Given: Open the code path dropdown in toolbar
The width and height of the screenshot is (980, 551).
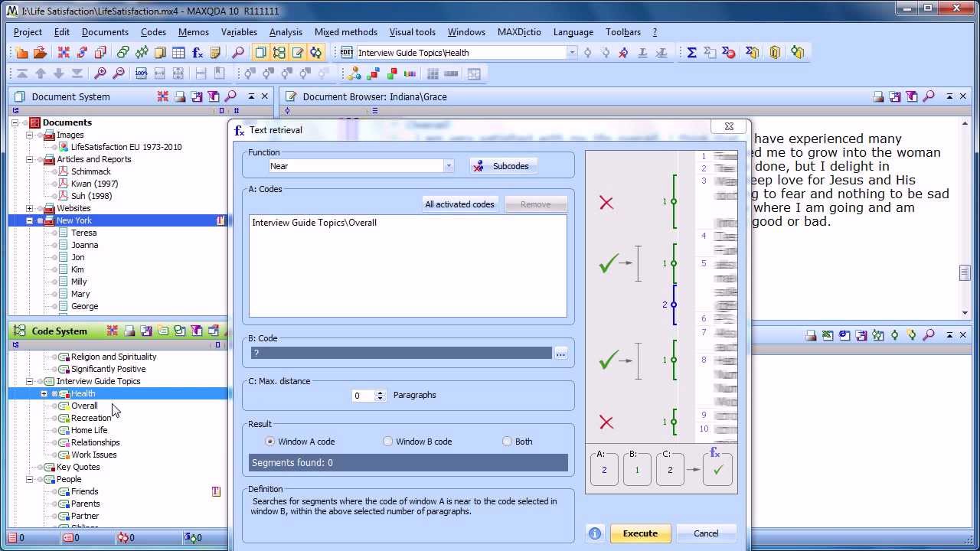Looking at the screenshot, I should [572, 53].
